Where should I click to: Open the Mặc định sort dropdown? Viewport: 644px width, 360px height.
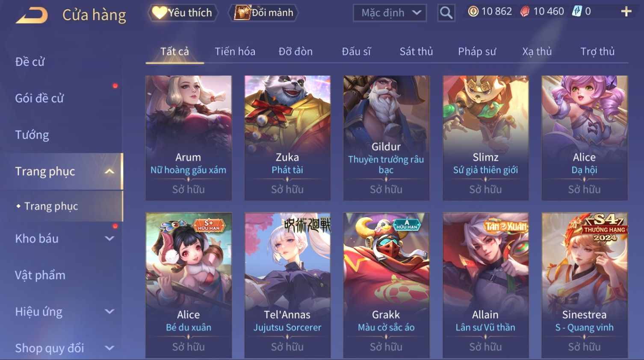(x=390, y=13)
